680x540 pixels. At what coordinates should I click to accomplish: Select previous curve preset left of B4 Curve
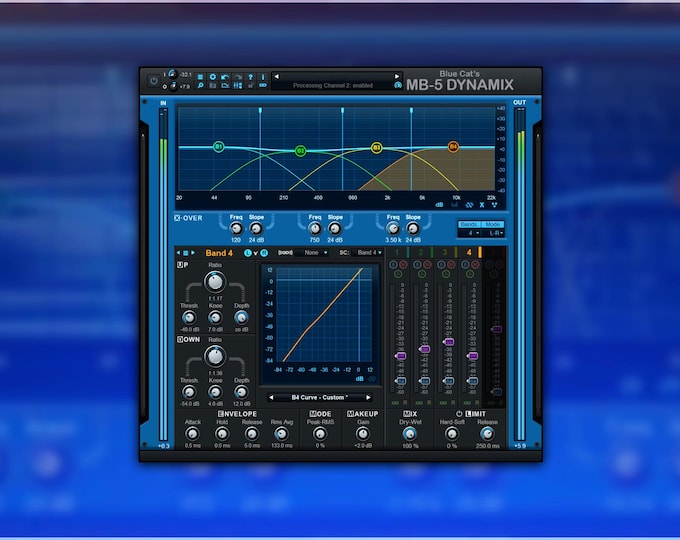coord(271,397)
